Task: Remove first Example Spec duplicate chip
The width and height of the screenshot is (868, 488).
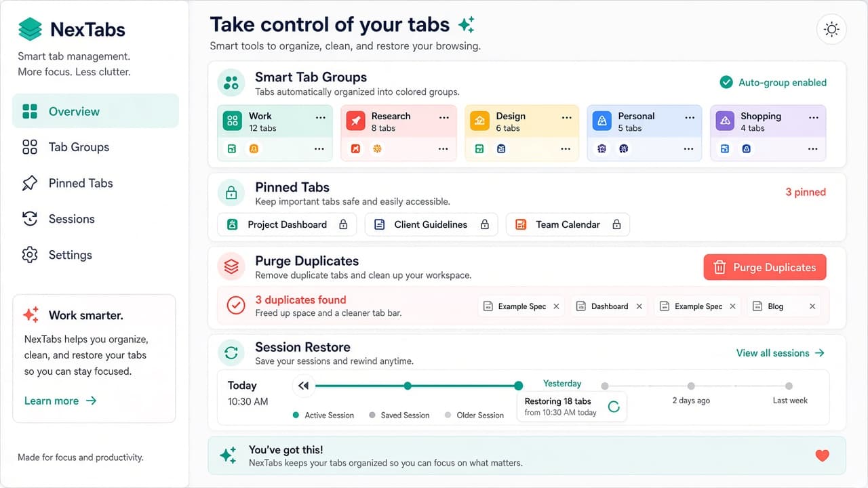Action: 557,306
